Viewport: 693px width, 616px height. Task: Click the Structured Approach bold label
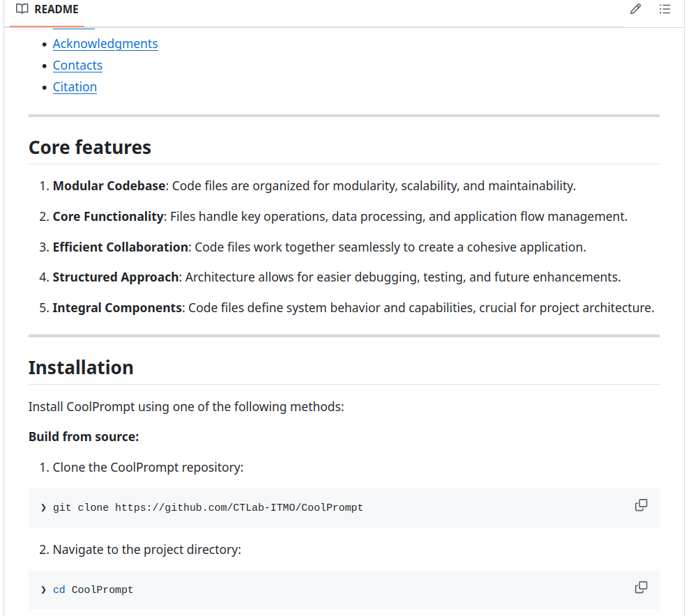115,277
